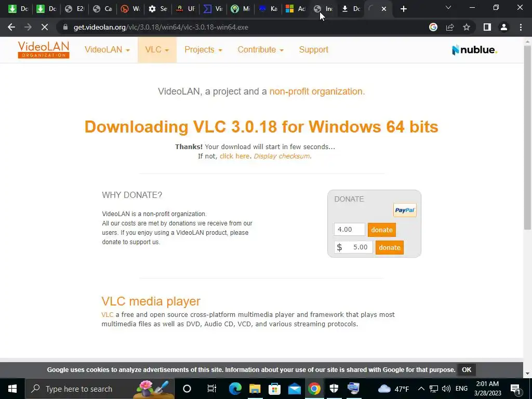This screenshot has height=399, width=532.
Task: Launch Microsoft Edge from taskbar
Action: (x=235, y=389)
